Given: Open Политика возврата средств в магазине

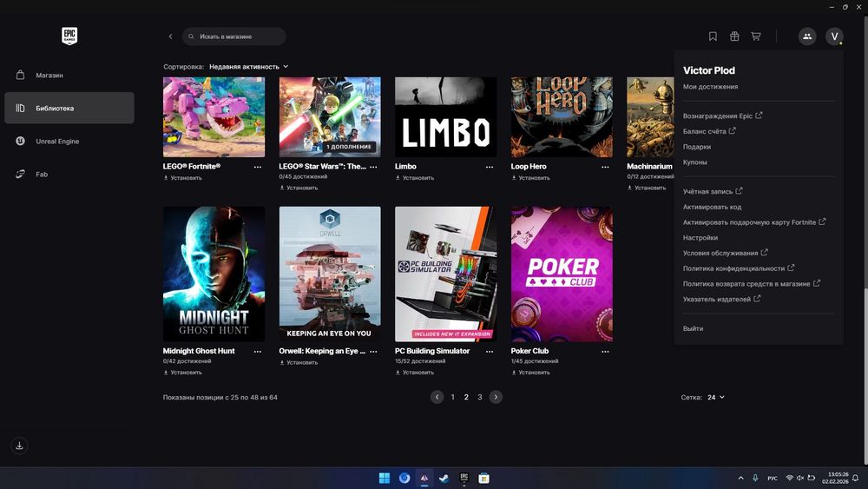Looking at the screenshot, I should [751, 283].
